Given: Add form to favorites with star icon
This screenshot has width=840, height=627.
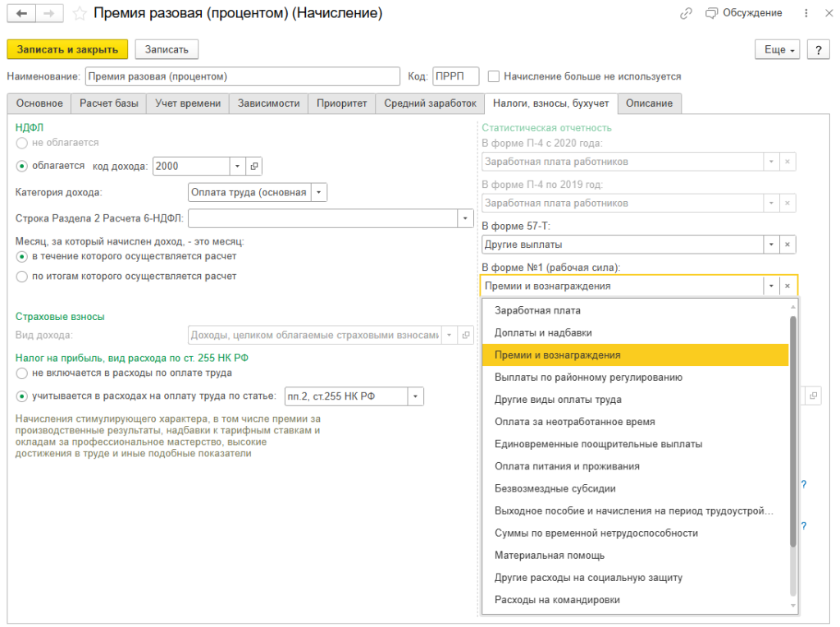Looking at the screenshot, I should click(80, 14).
